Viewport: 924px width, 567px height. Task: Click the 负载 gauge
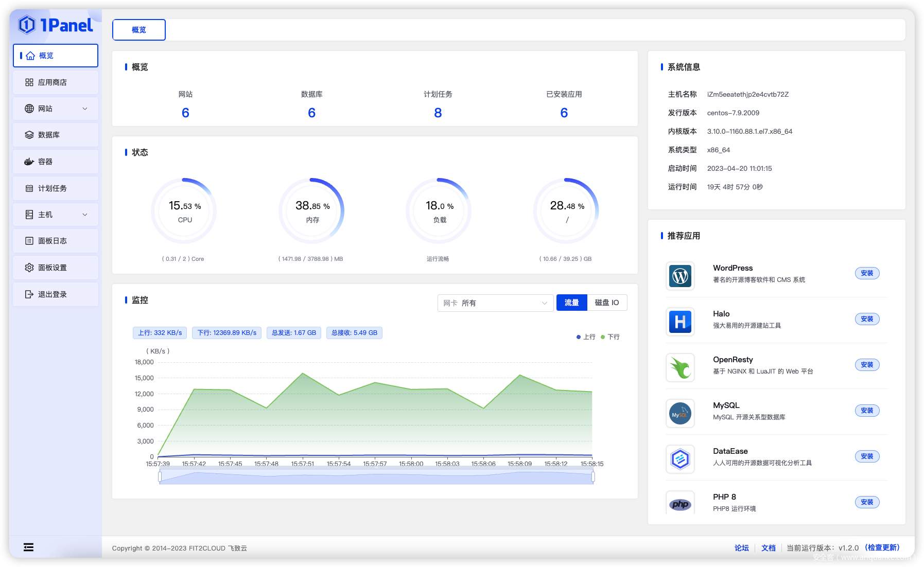tap(439, 211)
